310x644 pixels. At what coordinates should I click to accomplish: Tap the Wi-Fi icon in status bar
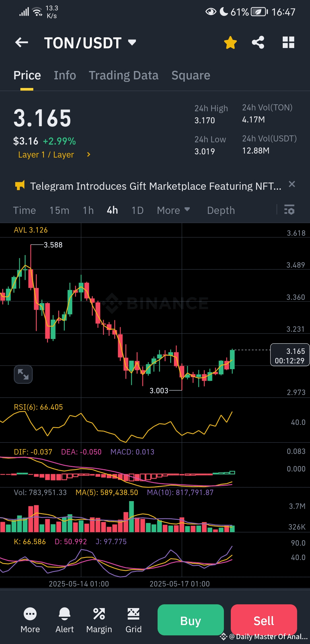pos(37,12)
